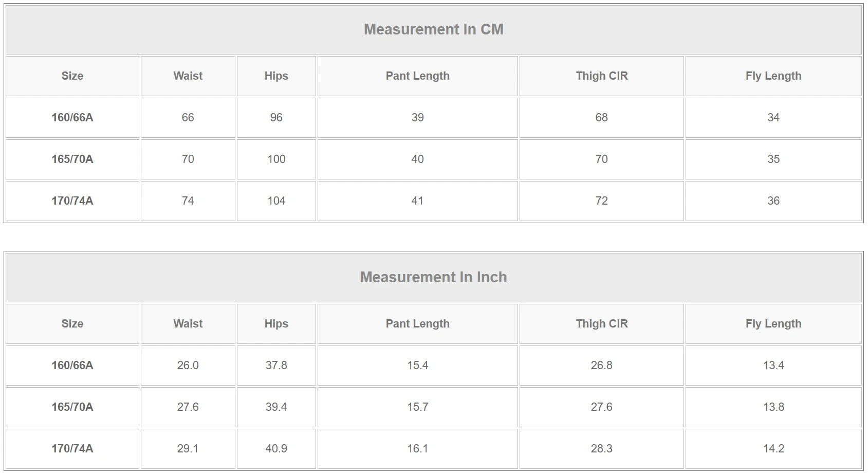Click the hips value 40.9 cell
This screenshot has height=473, width=868.
coord(276,449)
